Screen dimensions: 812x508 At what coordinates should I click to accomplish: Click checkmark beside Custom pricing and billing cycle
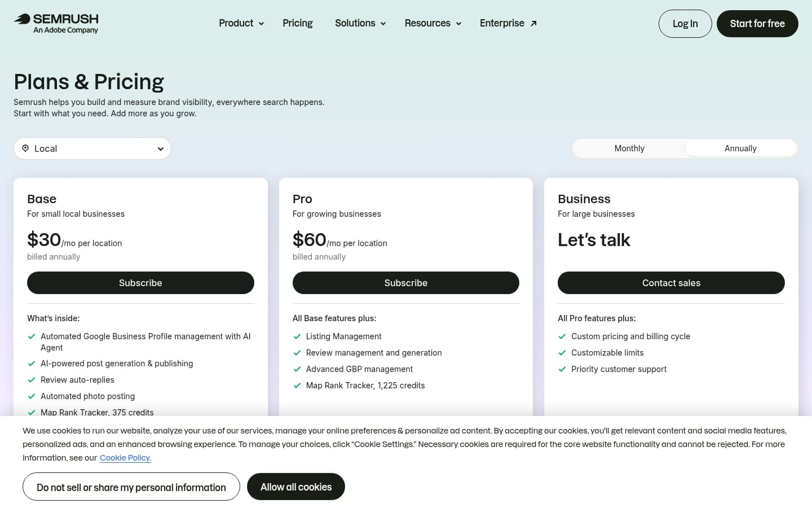tap(562, 336)
